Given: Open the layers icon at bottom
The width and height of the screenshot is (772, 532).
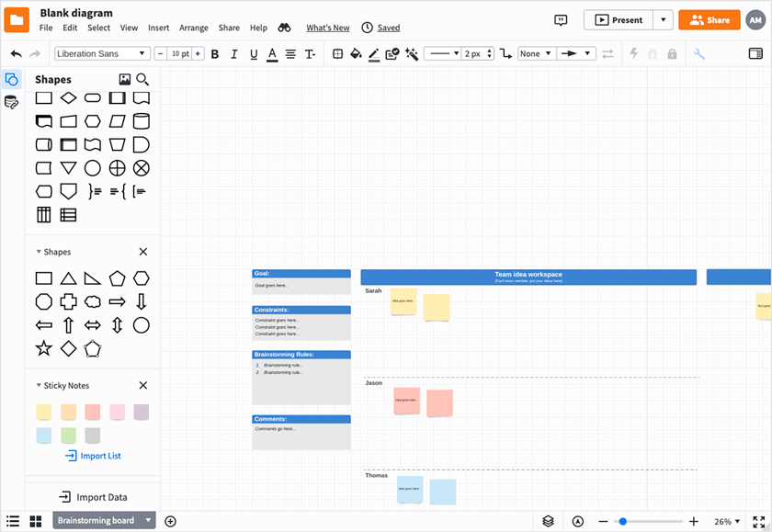Looking at the screenshot, I should coord(548,521).
